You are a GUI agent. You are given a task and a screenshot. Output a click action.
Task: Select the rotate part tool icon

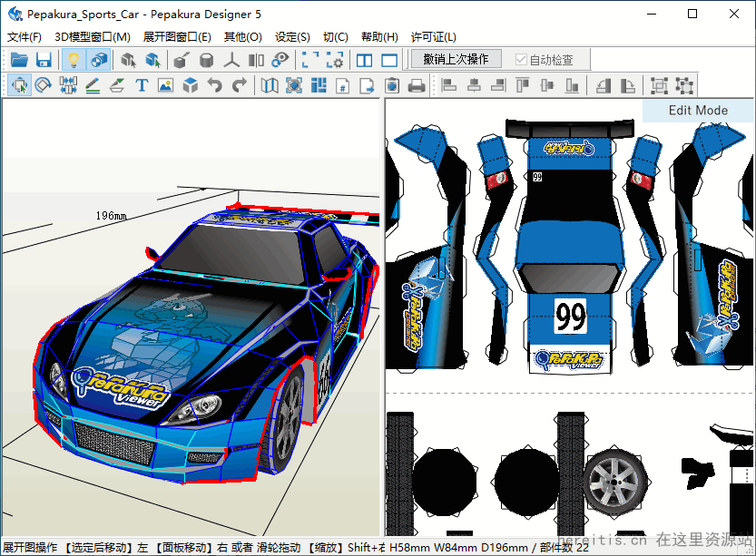pos(43,86)
